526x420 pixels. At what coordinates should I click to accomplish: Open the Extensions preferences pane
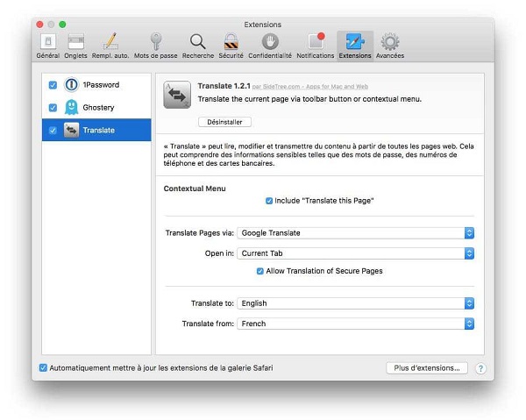(x=355, y=46)
